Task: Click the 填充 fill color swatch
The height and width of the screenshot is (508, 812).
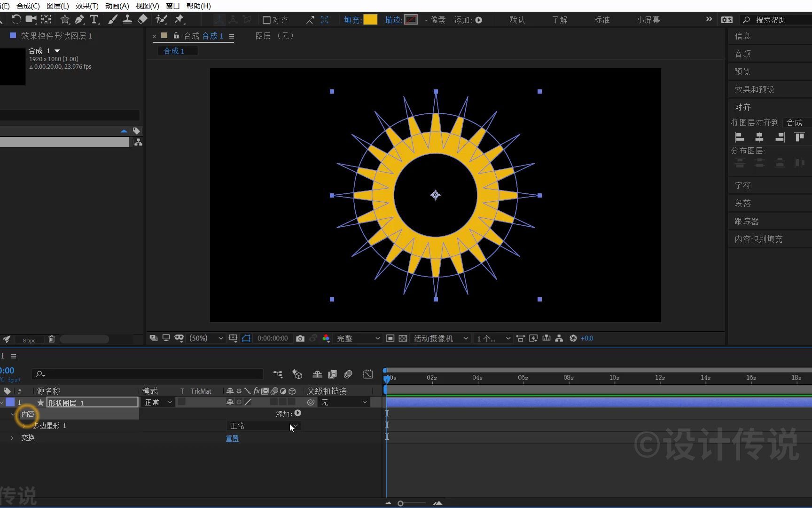Action: tap(370, 20)
